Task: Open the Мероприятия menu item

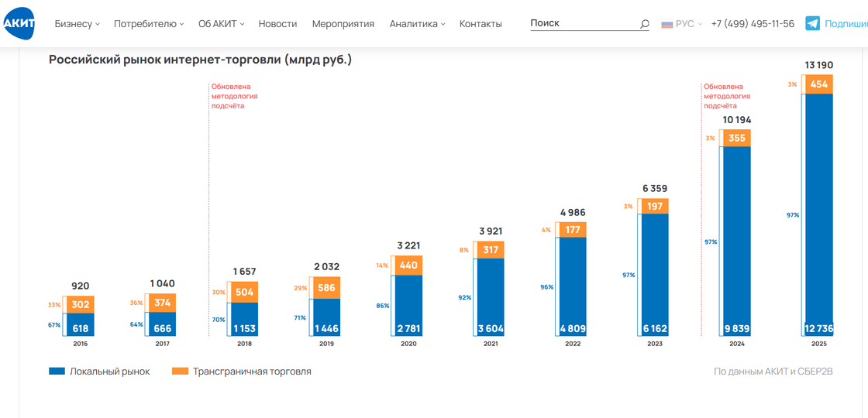Action: pos(343,24)
